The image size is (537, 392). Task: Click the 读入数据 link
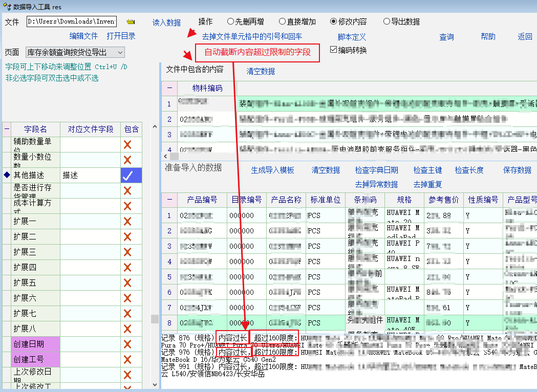[x=166, y=23]
